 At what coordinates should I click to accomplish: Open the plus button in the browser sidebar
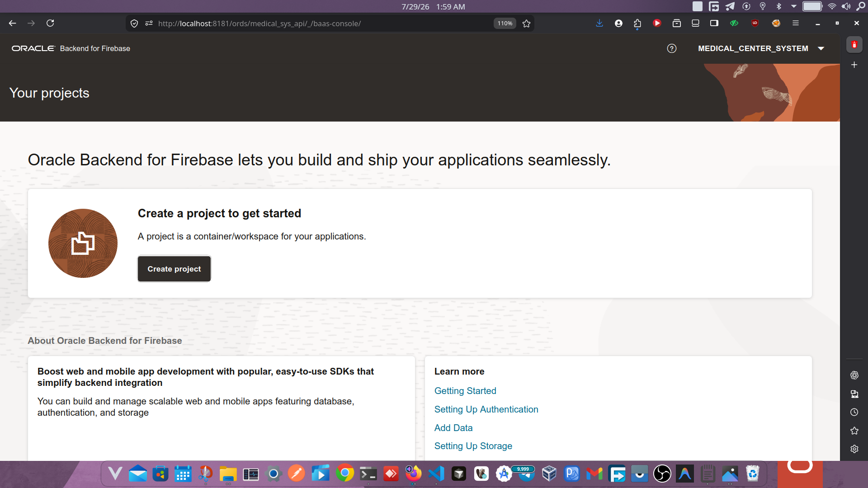point(854,65)
